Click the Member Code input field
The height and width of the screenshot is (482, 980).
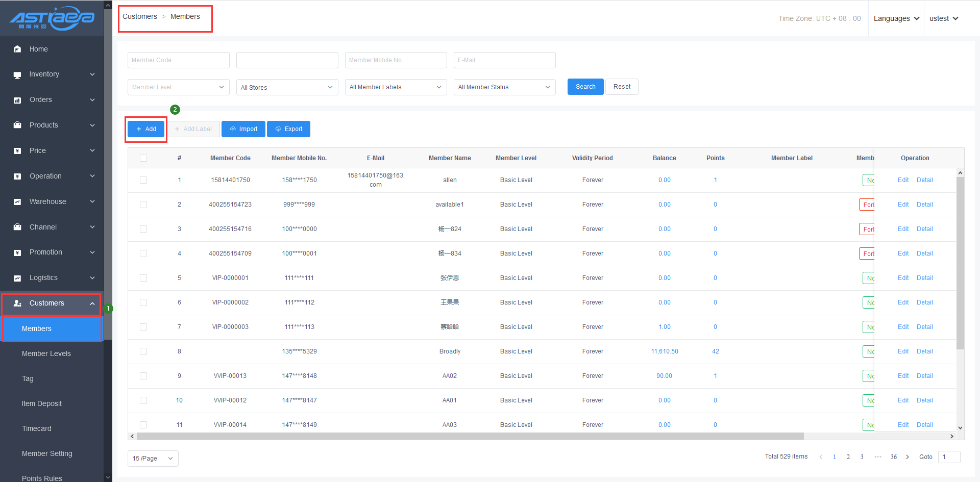tap(178, 60)
